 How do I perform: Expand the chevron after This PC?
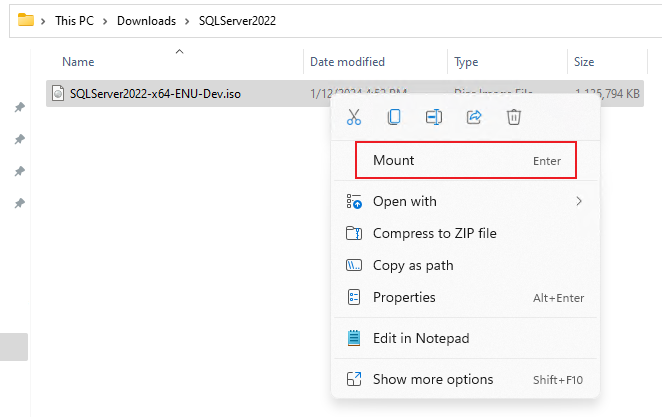click(x=105, y=21)
